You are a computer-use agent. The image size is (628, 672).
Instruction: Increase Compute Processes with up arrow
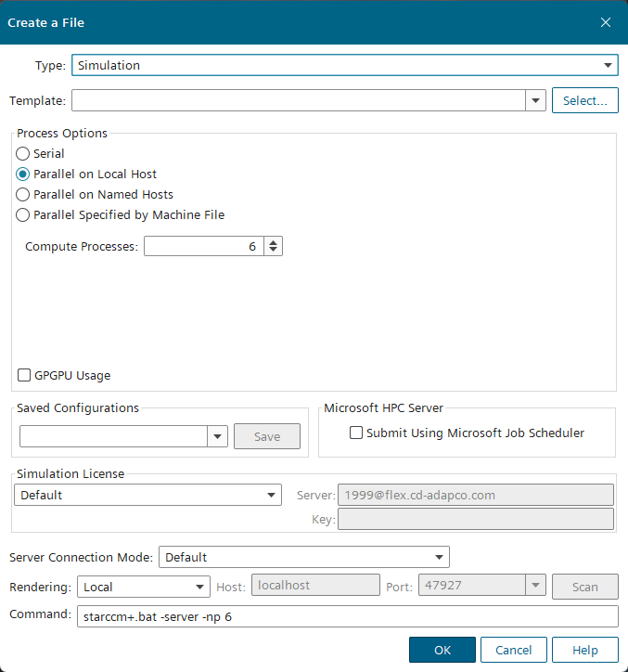(274, 242)
